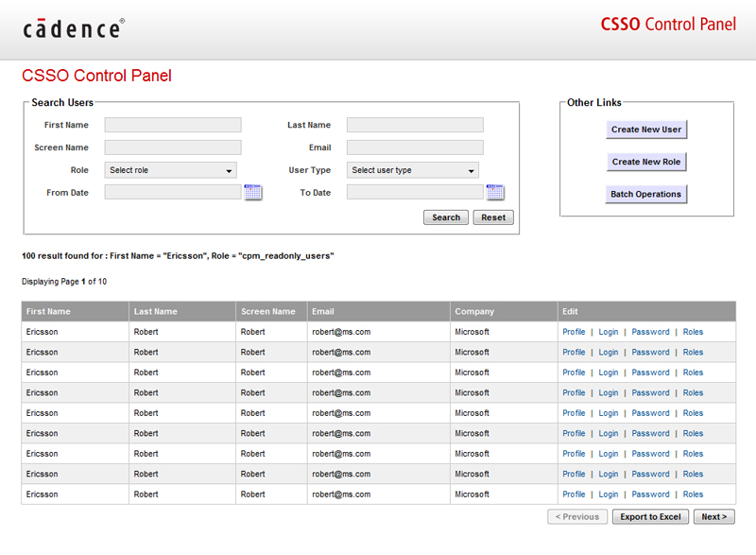Open the Select role dropdown
Image resolution: width=756 pixels, height=555 pixels.
coord(168,169)
